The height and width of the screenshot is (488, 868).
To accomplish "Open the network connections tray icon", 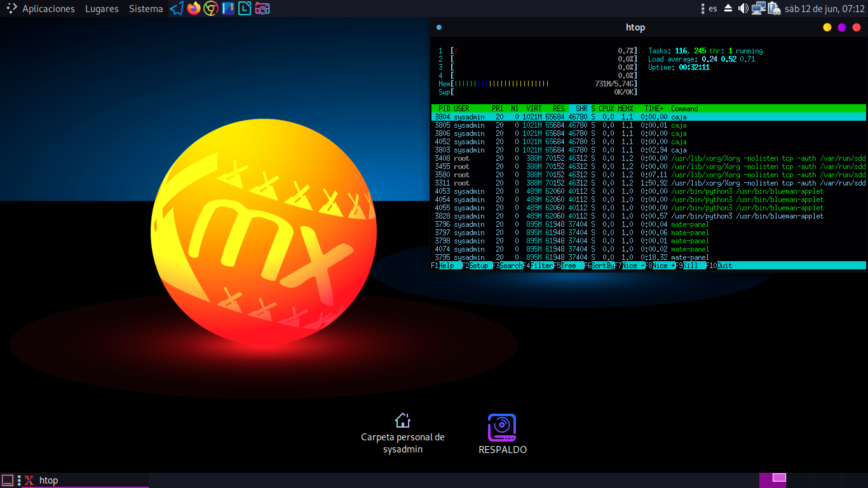I will 758,9.
